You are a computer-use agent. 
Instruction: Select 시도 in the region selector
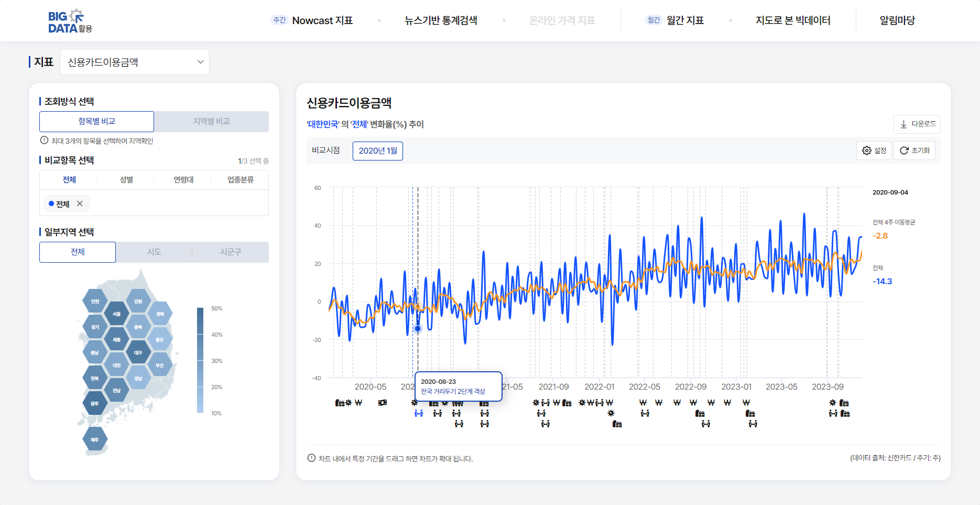point(154,252)
